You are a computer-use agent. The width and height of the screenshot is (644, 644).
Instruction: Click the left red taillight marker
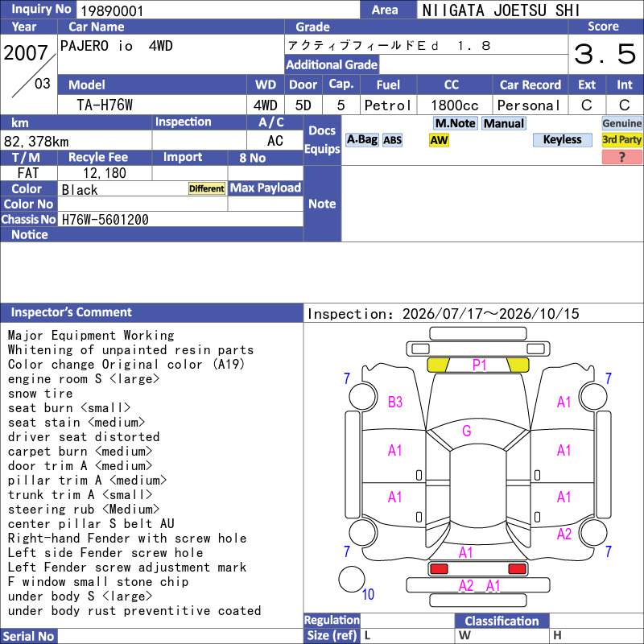click(x=439, y=569)
